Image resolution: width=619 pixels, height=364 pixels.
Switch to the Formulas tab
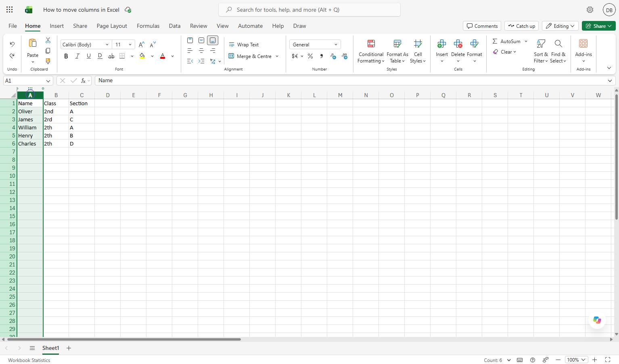tap(148, 26)
